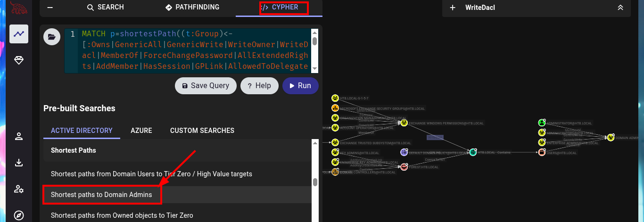644x222 pixels.
Task: Open the administration user-gear icon
Action: point(19,189)
